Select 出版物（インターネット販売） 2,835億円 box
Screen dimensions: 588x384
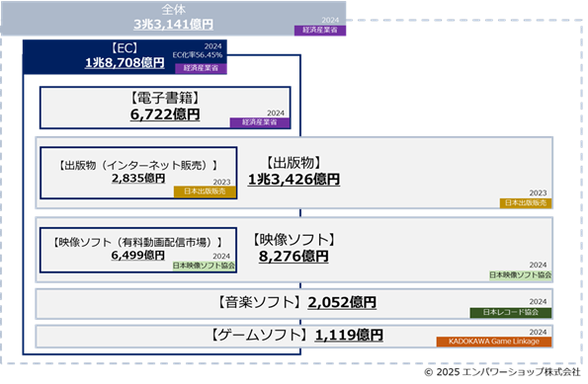pyautogui.click(x=138, y=173)
